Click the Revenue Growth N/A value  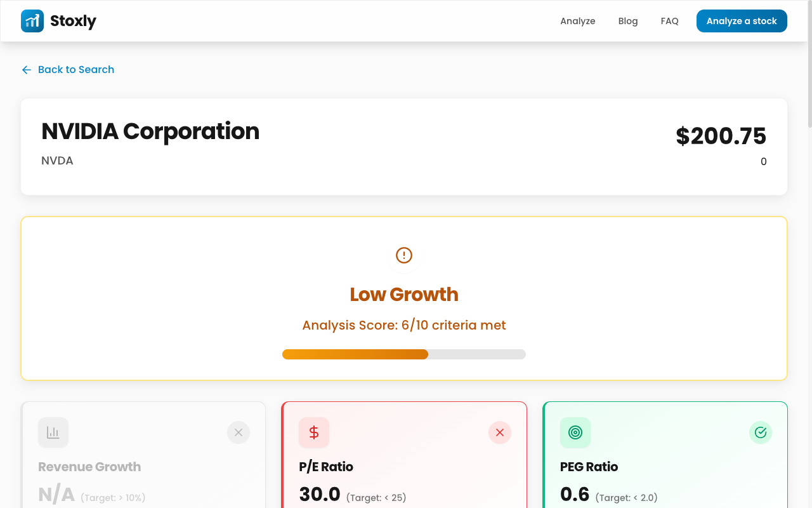tap(56, 494)
